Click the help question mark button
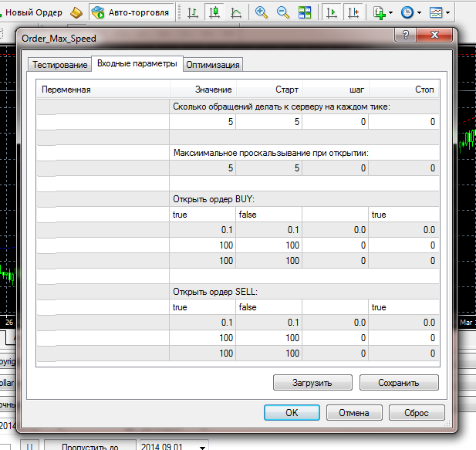The image size is (476, 450). click(x=406, y=35)
